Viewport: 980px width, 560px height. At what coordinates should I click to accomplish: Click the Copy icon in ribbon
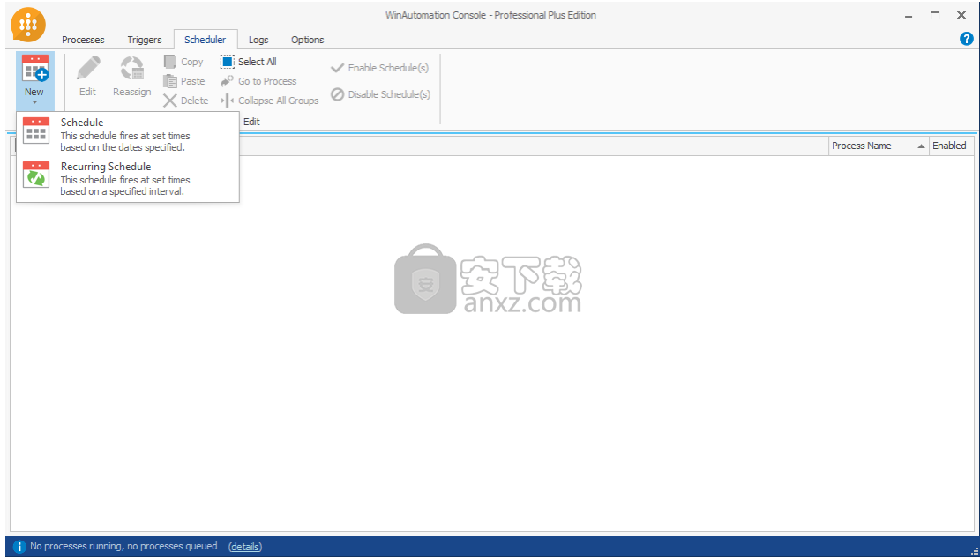(170, 61)
